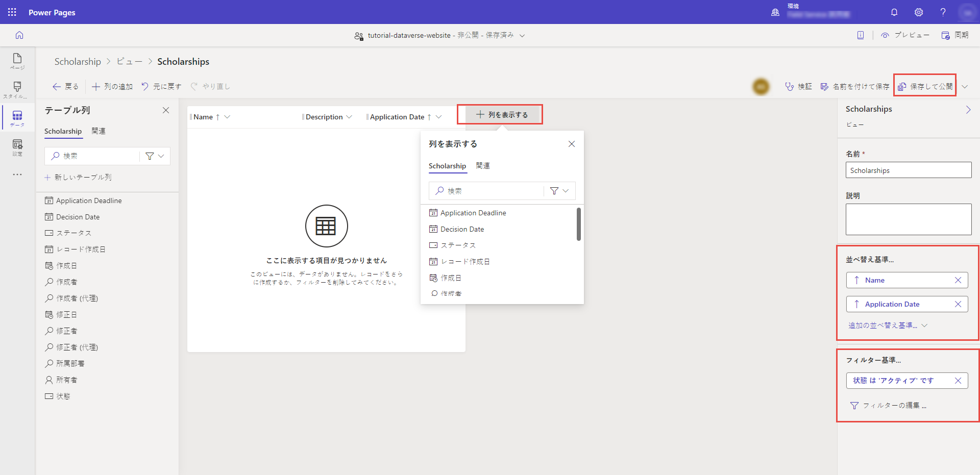Click the 保存して公開 button
This screenshot has height=475, width=980.
click(925, 87)
